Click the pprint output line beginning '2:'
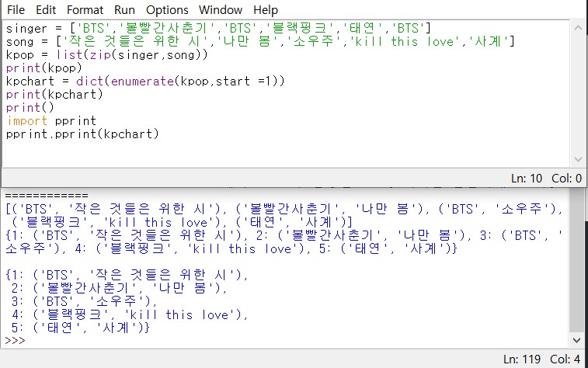This screenshot has width=588, height=368. (x=120, y=288)
